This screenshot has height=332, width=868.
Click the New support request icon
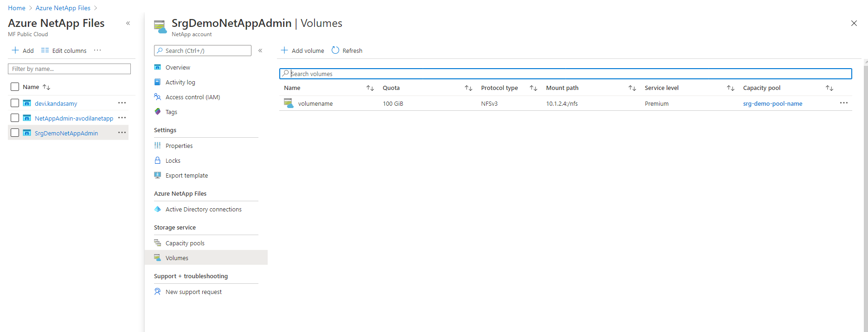click(158, 292)
